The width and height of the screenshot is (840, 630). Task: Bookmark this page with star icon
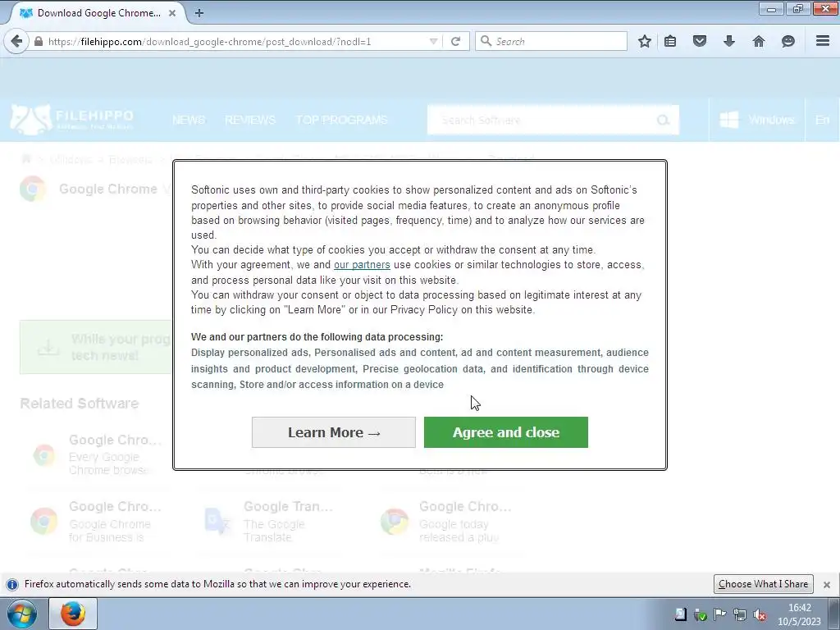pos(645,41)
